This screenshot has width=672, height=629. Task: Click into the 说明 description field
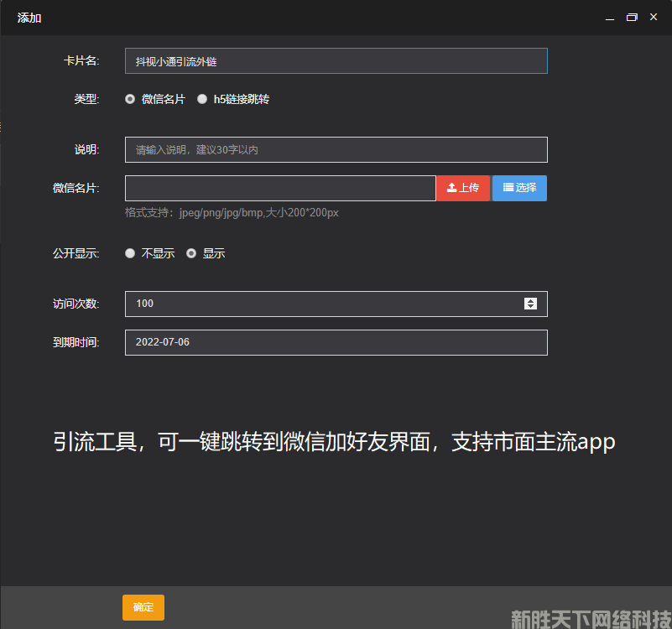pos(336,149)
